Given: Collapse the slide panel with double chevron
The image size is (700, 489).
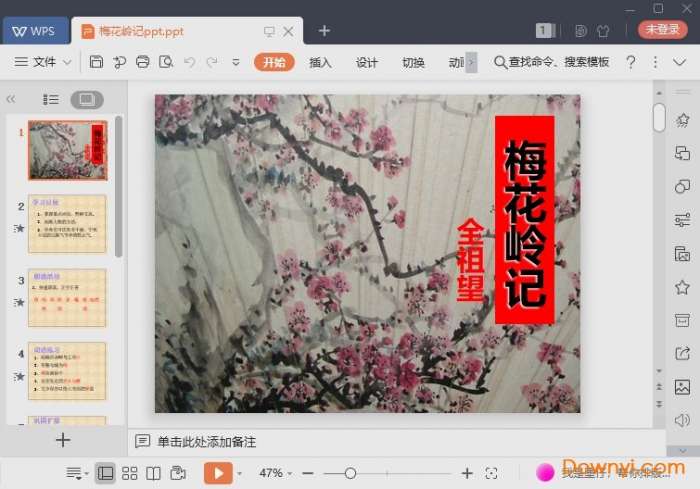Looking at the screenshot, I should (11, 99).
